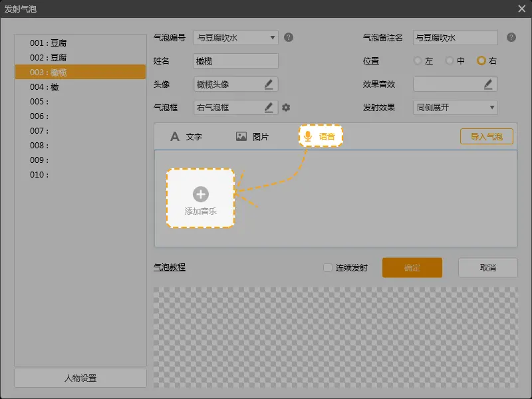Select the 左 position radio button
The height and width of the screenshot is (399, 532).
[x=418, y=61]
